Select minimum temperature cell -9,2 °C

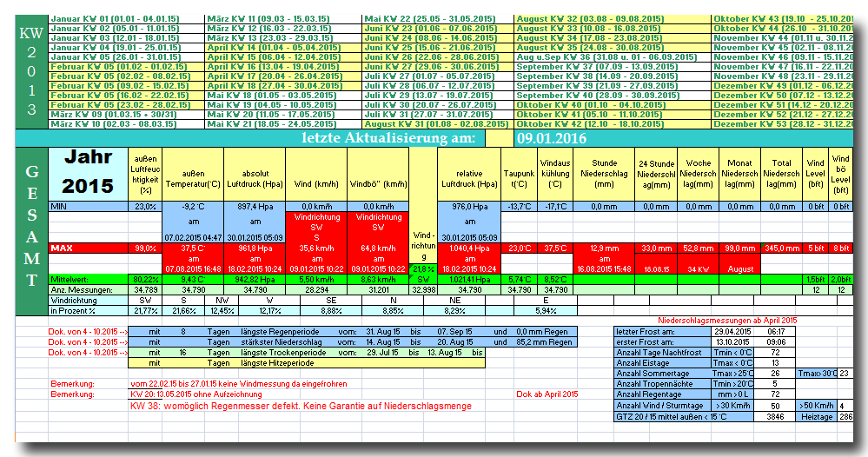pos(193,207)
